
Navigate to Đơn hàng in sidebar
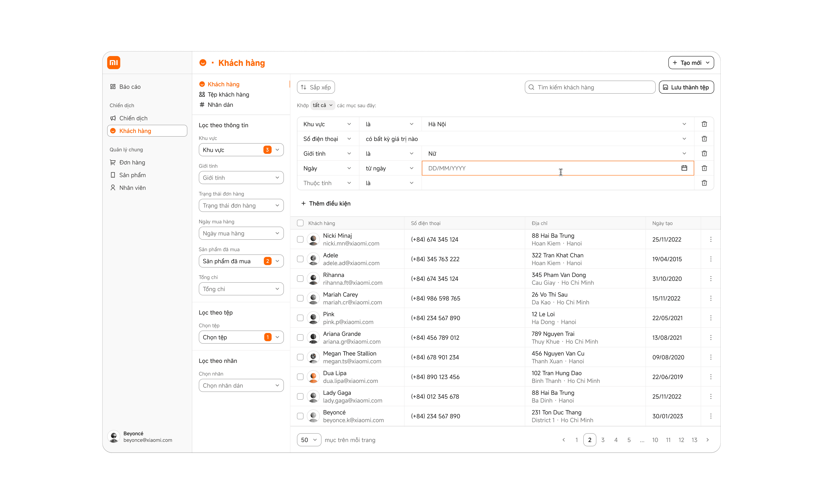tap(132, 162)
